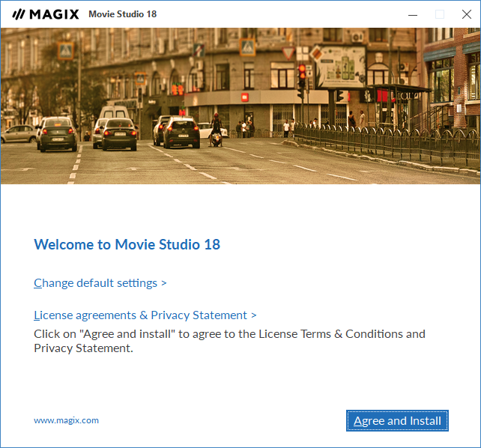Click the 'Click on "Agree and install"' instruction text

(x=229, y=341)
